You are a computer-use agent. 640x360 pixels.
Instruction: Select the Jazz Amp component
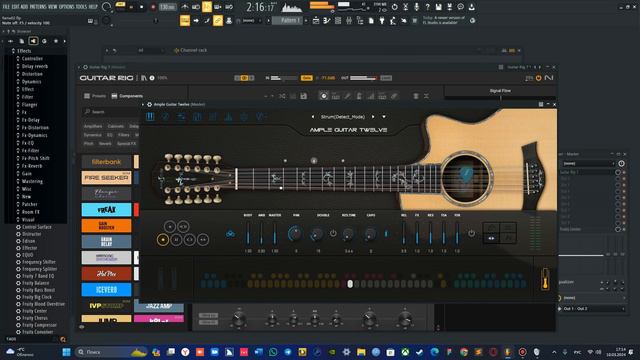(159, 307)
